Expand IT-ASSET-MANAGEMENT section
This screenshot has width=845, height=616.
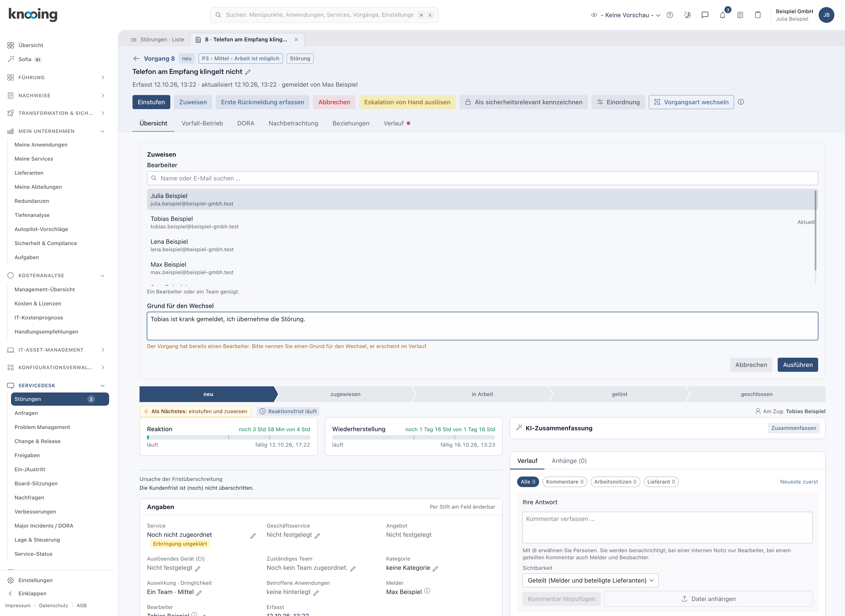coord(56,350)
